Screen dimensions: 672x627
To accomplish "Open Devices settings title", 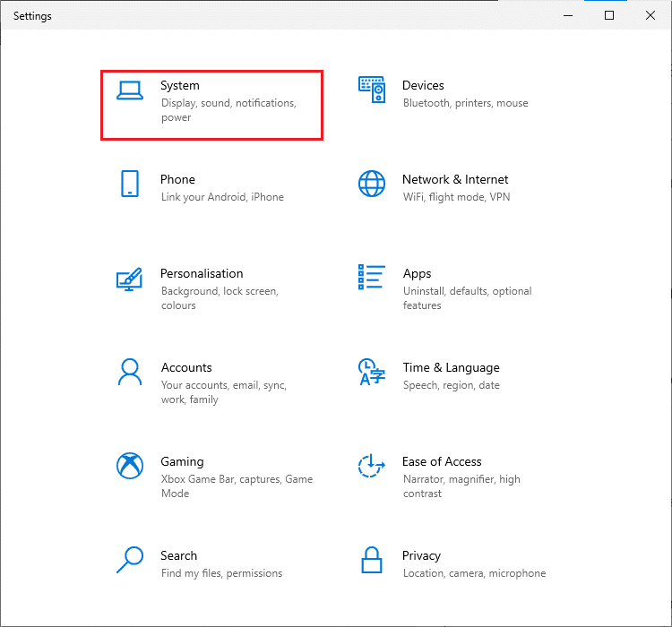I will click(423, 85).
